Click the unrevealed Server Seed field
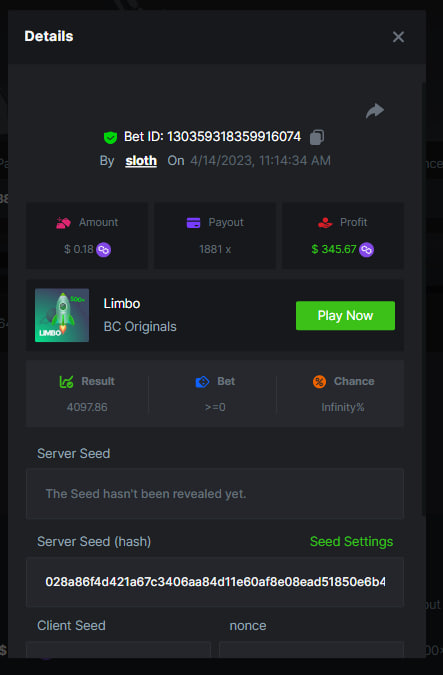 tap(215, 494)
